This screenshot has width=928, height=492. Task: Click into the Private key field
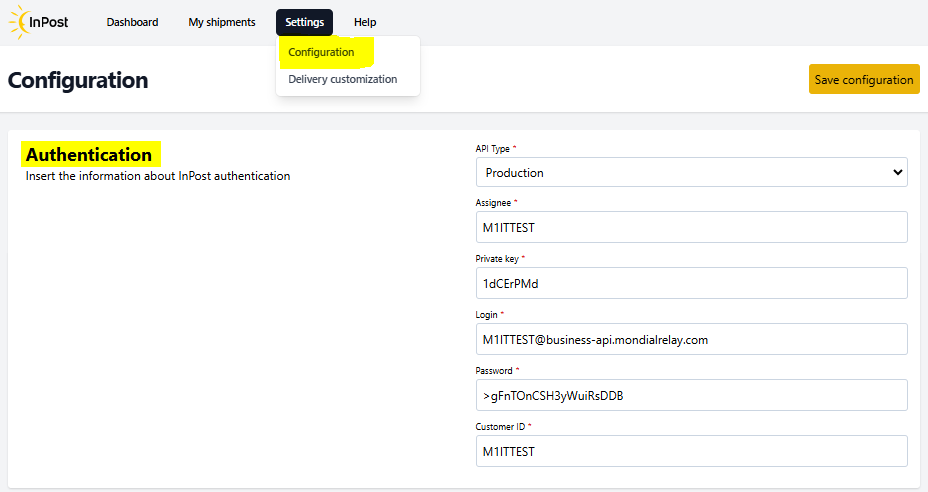click(691, 283)
